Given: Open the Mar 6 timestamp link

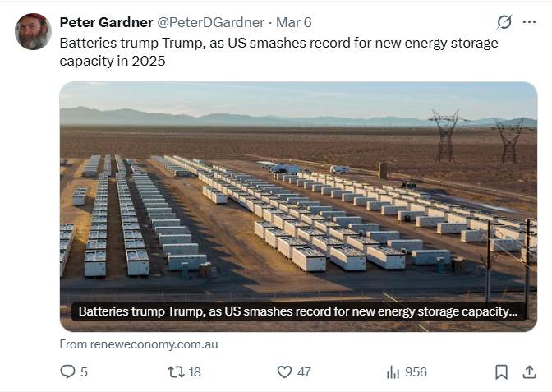Looking at the screenshot, I should tap(294, 22).
